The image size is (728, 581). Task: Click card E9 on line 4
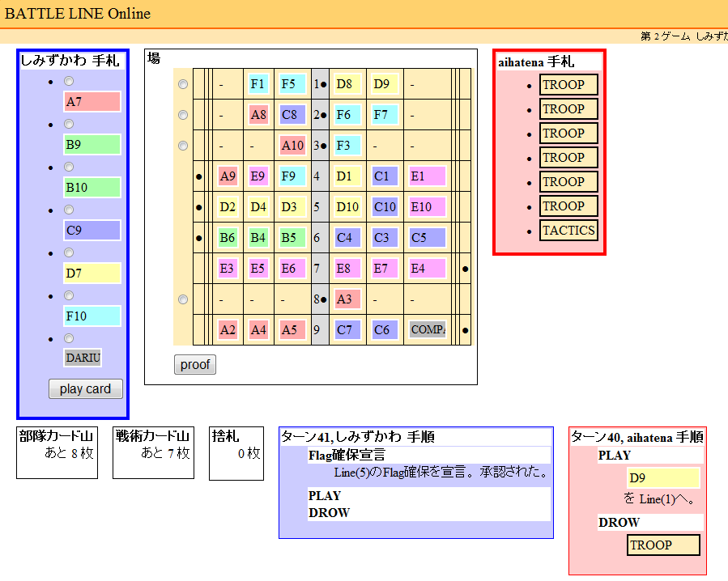pos(258,176)
